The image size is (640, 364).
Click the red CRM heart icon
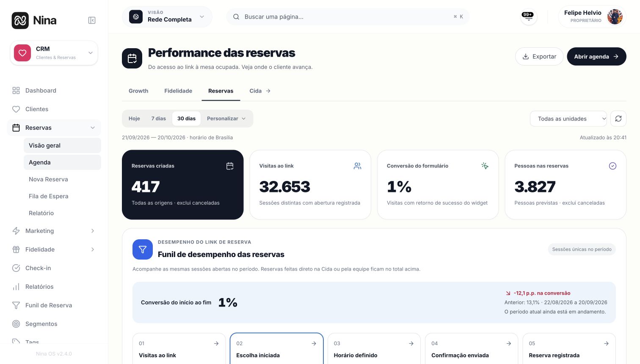tap(22, 53)
